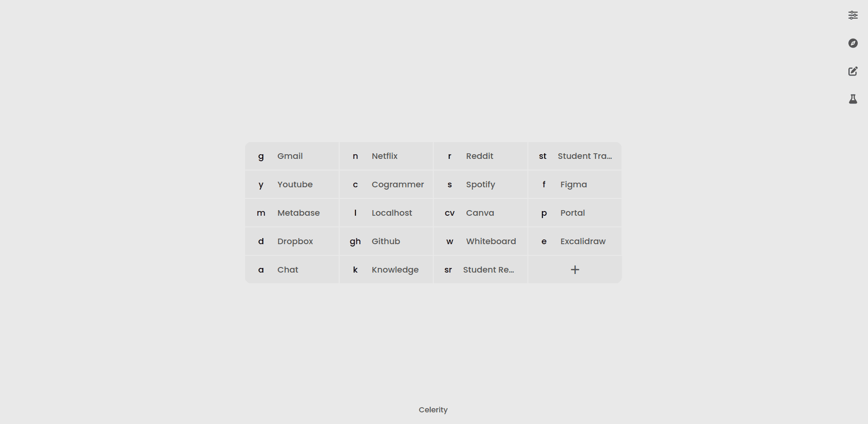Click the edit pencil icon
This screenshot has width=868, height=424.
point(853,71)
